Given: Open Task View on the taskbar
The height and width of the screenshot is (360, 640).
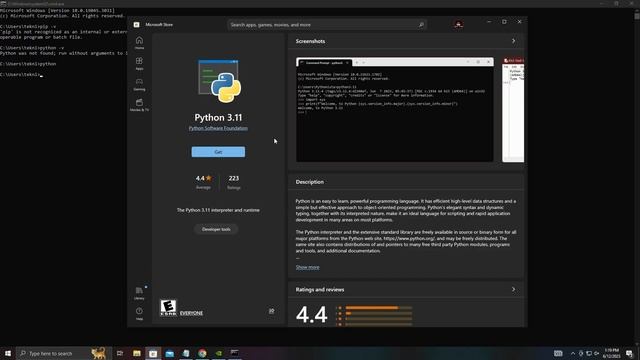Looking at the screenshot, I should [x=120, y=353].
